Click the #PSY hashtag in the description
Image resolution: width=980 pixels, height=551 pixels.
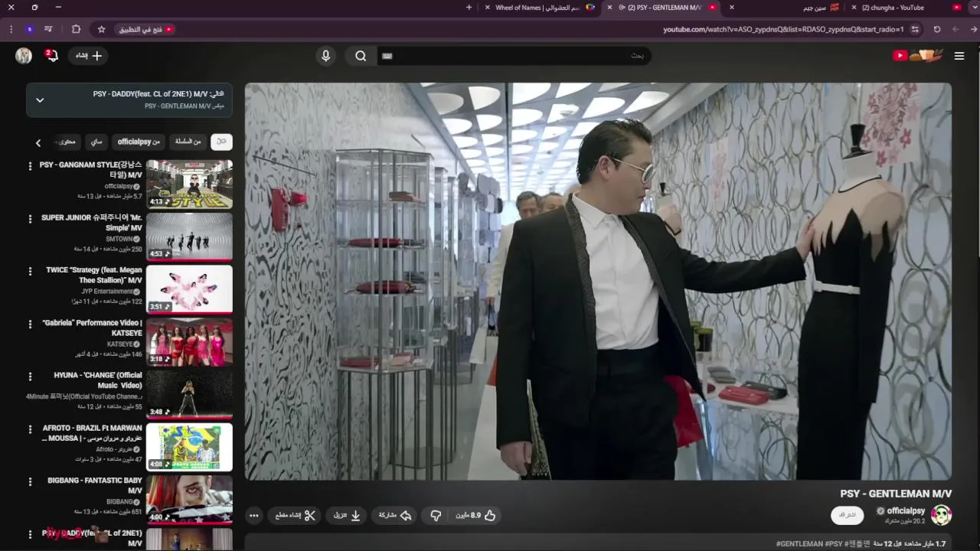point(834,543)
